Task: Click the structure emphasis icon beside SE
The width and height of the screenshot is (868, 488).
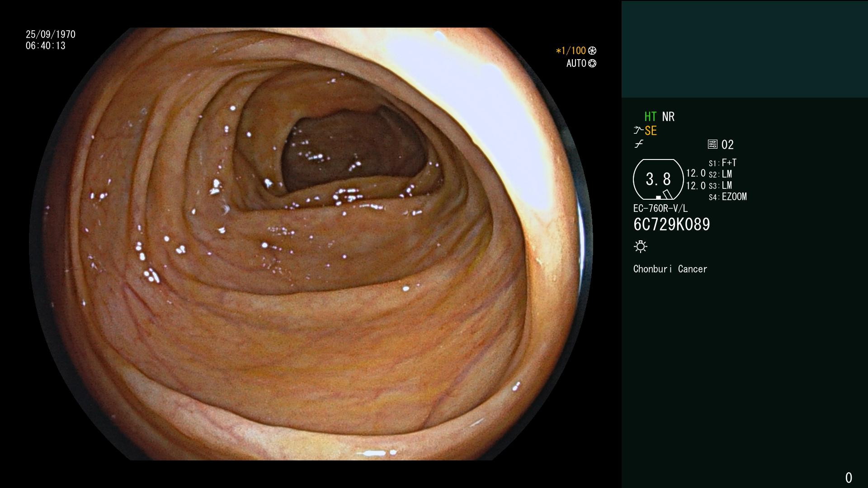Action: coord(638,131)
